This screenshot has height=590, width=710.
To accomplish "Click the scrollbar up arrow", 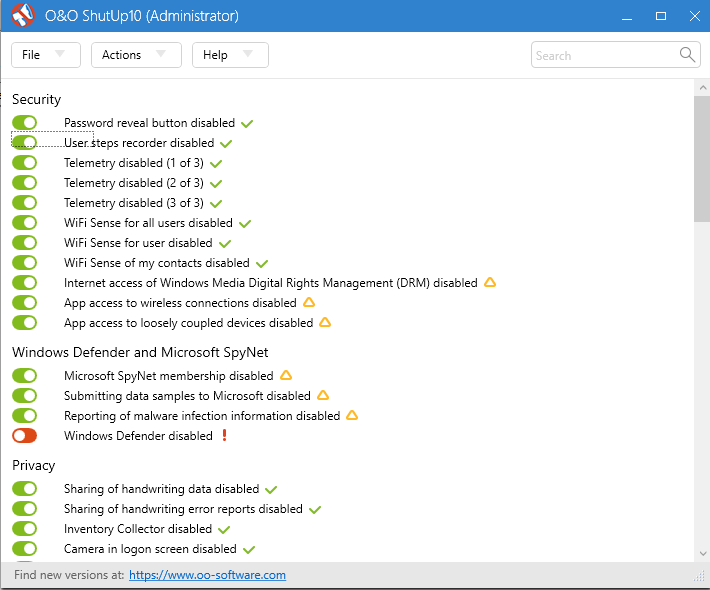I will coord(702,87).
